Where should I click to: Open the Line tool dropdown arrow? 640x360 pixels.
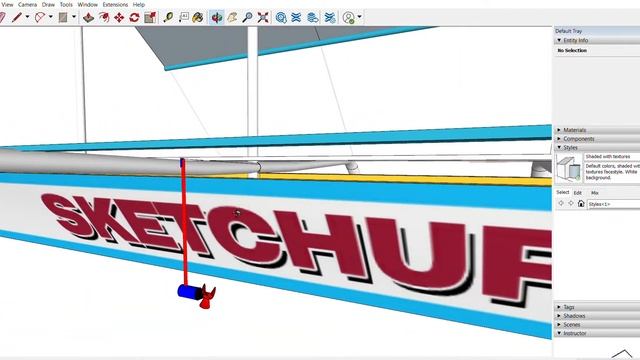pos(27,17)
